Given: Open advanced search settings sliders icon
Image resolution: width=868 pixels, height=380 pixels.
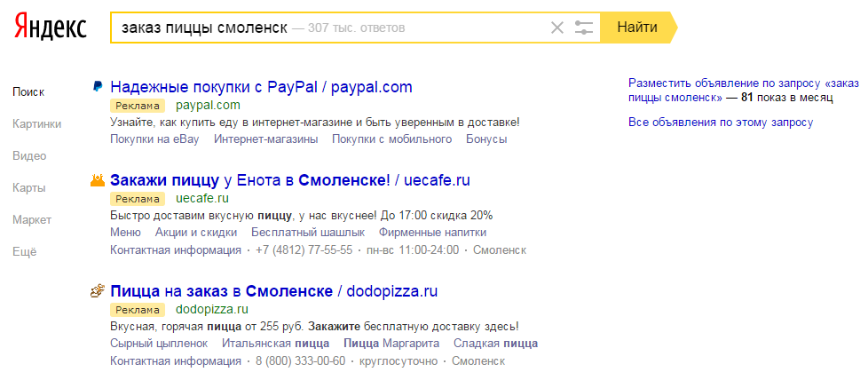Looking at the screenshot, I should tap(583, 28).
